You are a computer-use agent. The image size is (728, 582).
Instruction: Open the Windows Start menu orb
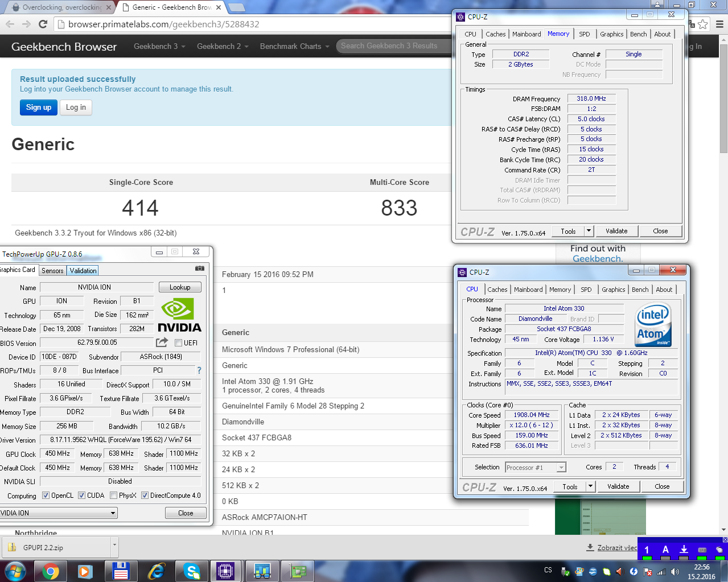[15, 571]
